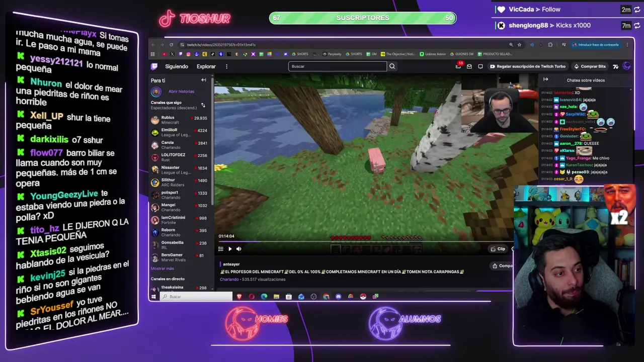644x362 pixels.
Task: Open Rubius channel in sidebar
Action: [180, 120]
